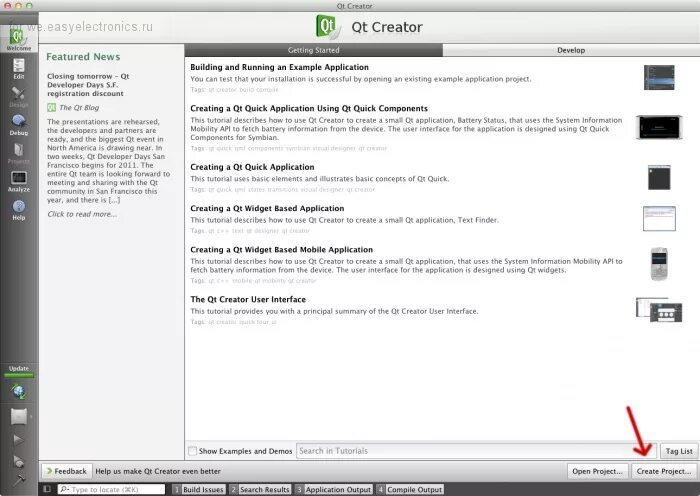Viewport: 700px width, 496px height.
Task: Open the Help mode
Action: [19, 210]
